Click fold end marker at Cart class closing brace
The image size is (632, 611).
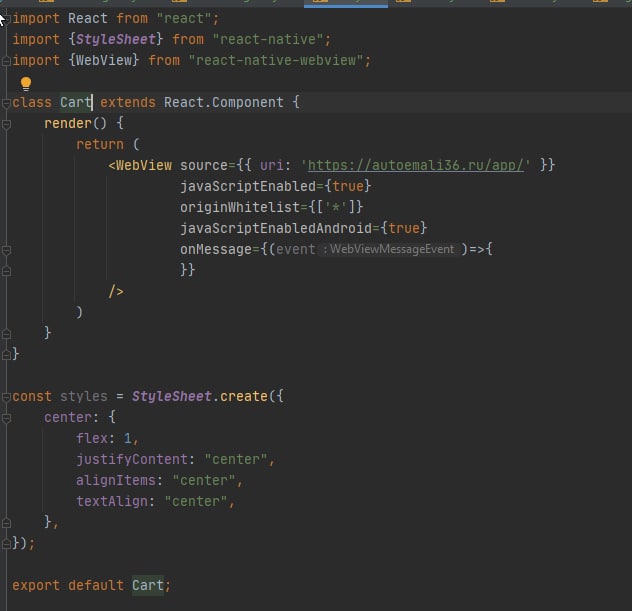(x=6, y=354)
